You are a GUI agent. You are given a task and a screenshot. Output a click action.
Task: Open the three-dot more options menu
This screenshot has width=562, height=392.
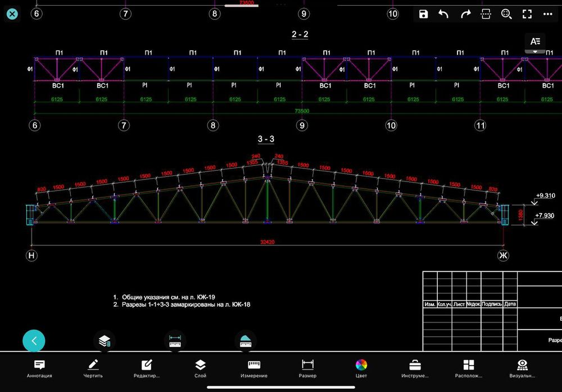tap(547, 14)
